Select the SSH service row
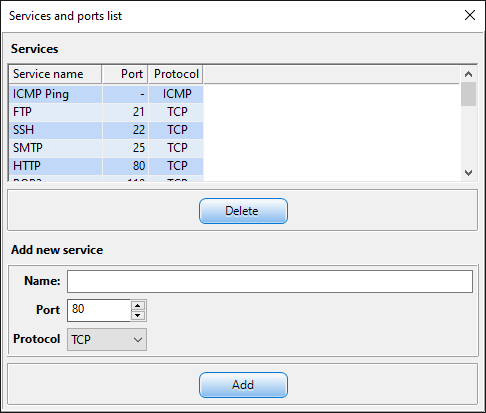 [106, 130]
